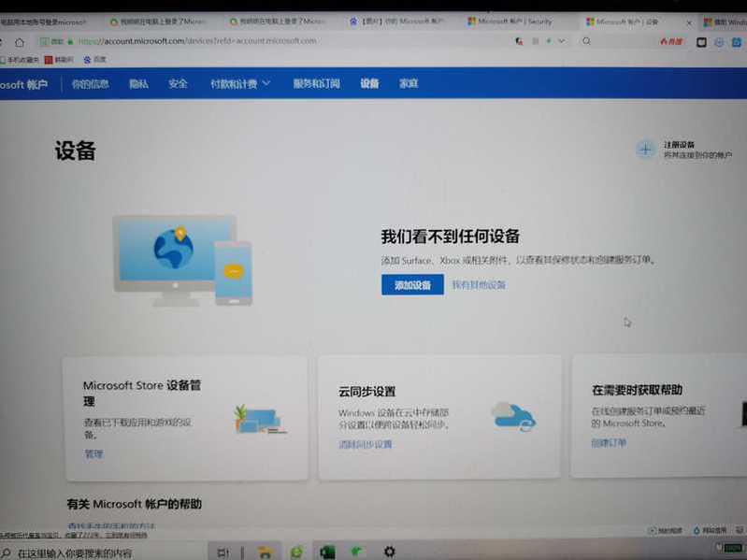
Task: Open the 手机收藏夹 bookmark
Action: click(x=20, y=60)
